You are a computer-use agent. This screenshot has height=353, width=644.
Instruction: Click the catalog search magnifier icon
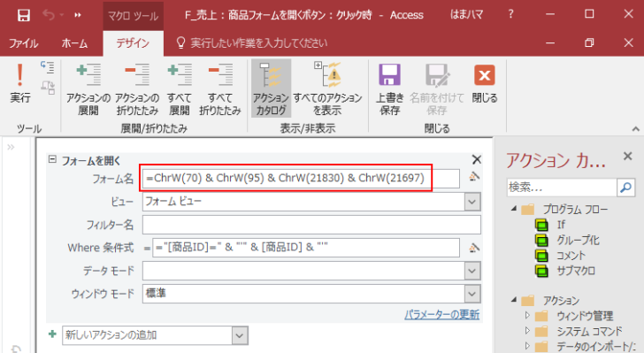(x=626, y=188)
